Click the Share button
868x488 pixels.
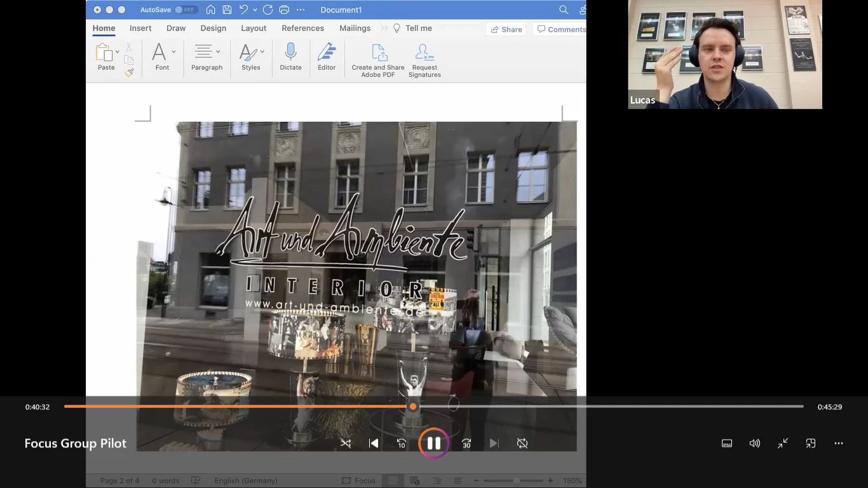[506, 29]
